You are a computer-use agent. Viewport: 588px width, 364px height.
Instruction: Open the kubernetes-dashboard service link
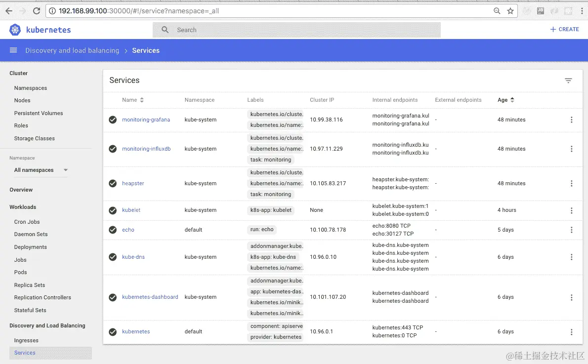(x=150, y=297)
